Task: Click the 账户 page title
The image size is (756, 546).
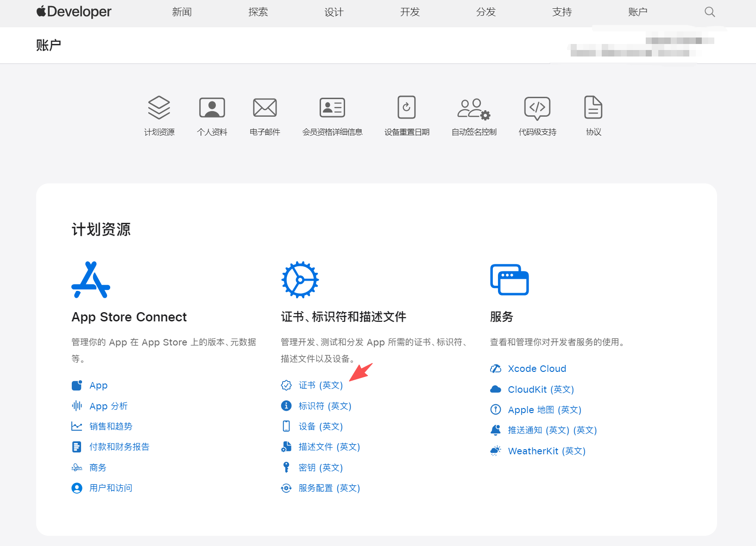Action: click(49, 45)
